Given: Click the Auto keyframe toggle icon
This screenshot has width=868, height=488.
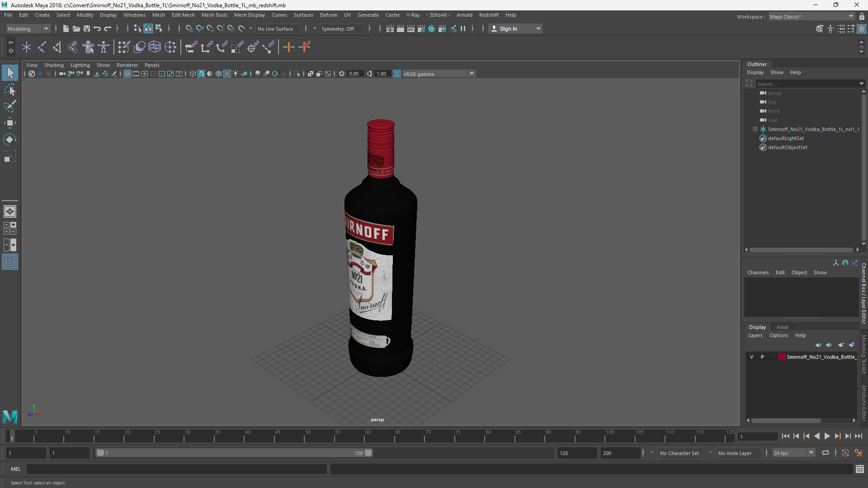Looking at the screenshot, I should pos(845,453).
